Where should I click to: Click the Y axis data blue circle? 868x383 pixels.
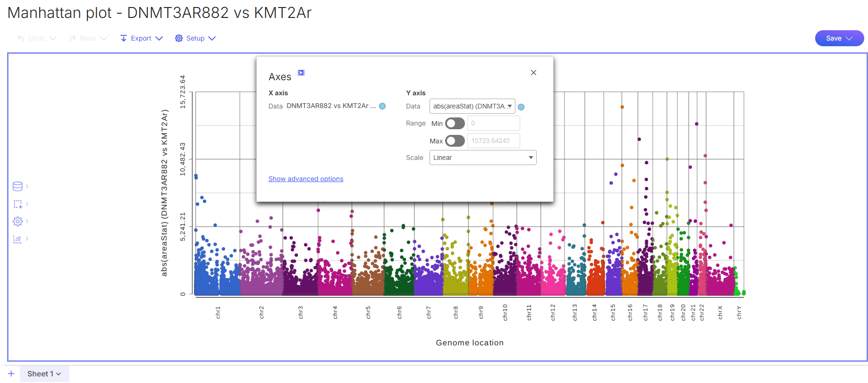click(521, 107)
